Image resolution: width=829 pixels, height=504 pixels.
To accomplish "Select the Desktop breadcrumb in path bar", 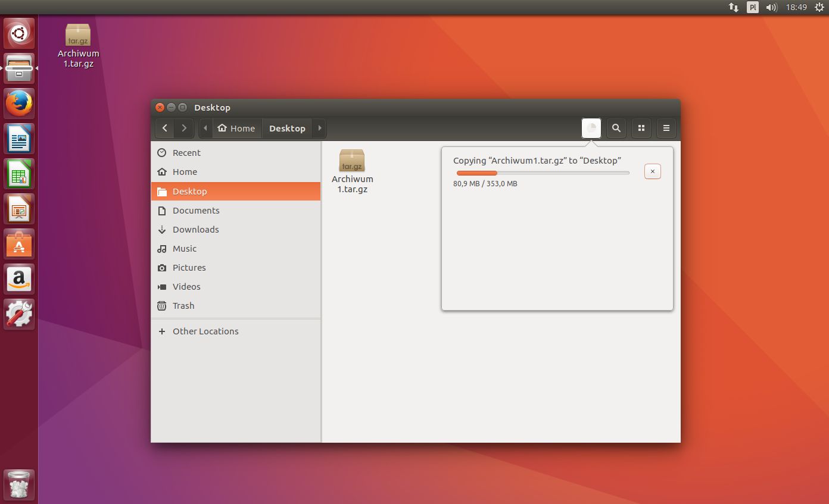I will (288, 128).
